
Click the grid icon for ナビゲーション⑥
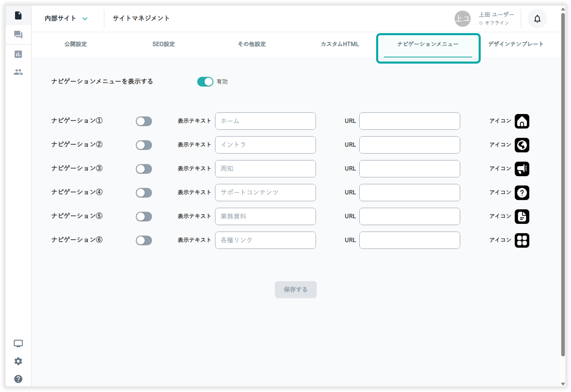coord(522,240)
